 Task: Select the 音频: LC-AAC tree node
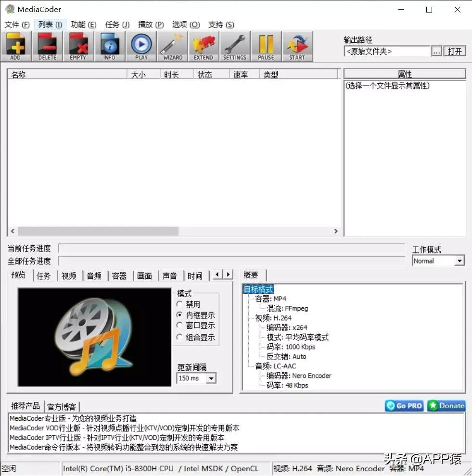(x=276, y=366)
